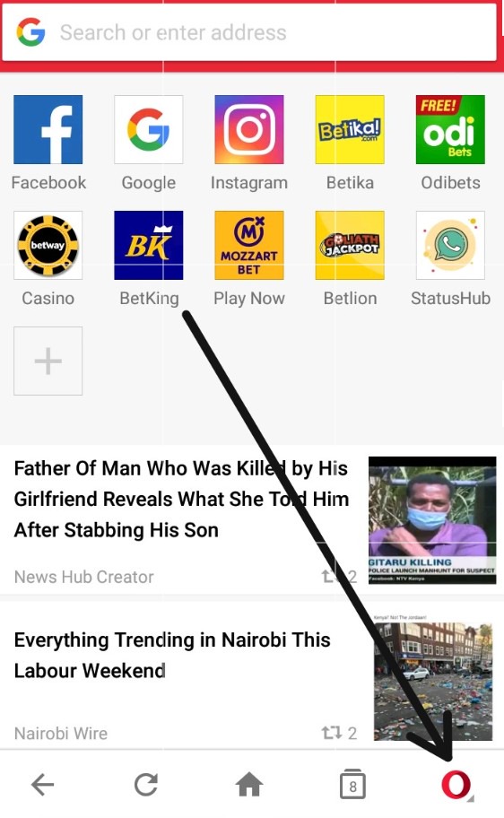This screenshot has width=504, height=818.
Task: Add a new speed dial with plus tile
Action: click(x=48, y=361)
